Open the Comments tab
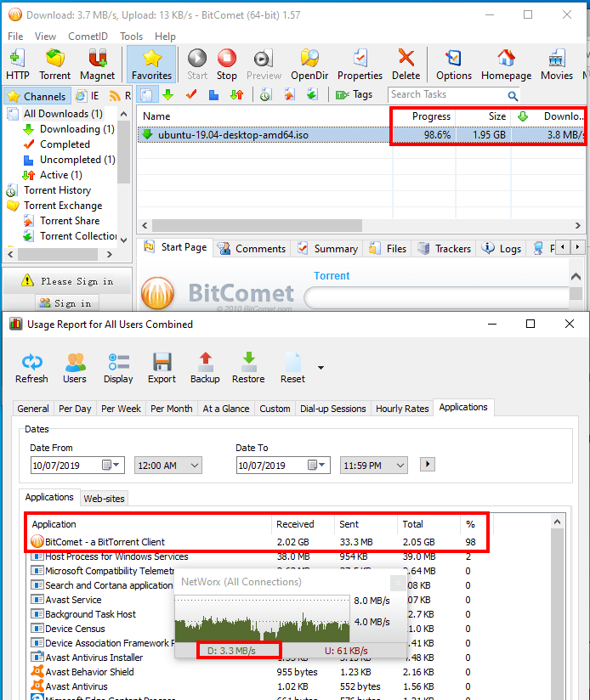The width and height of the screenshot is (590, 700). (x=252, y=249)
